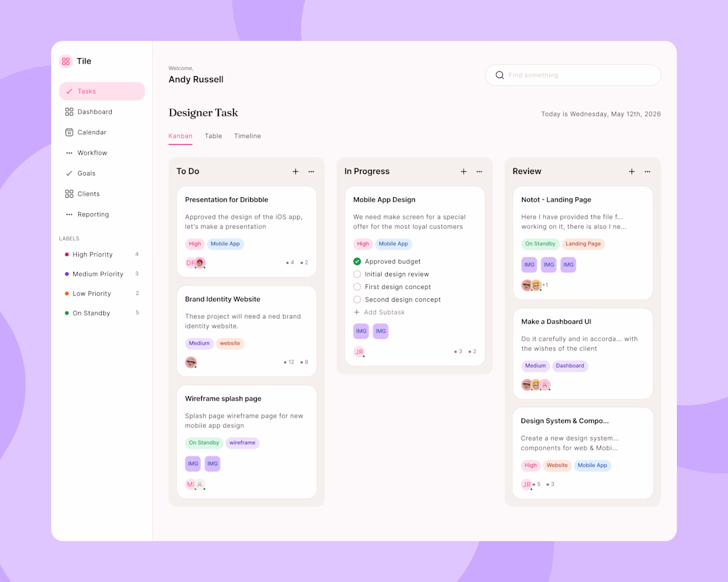
Task: Open the Presentation for Dribbble card title
Action: [226, 200]
